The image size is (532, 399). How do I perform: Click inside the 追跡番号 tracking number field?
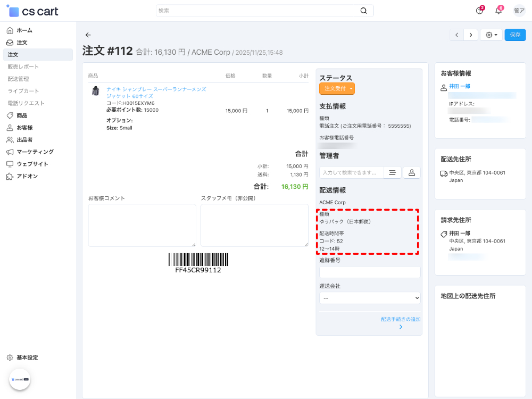pos(369,272)
